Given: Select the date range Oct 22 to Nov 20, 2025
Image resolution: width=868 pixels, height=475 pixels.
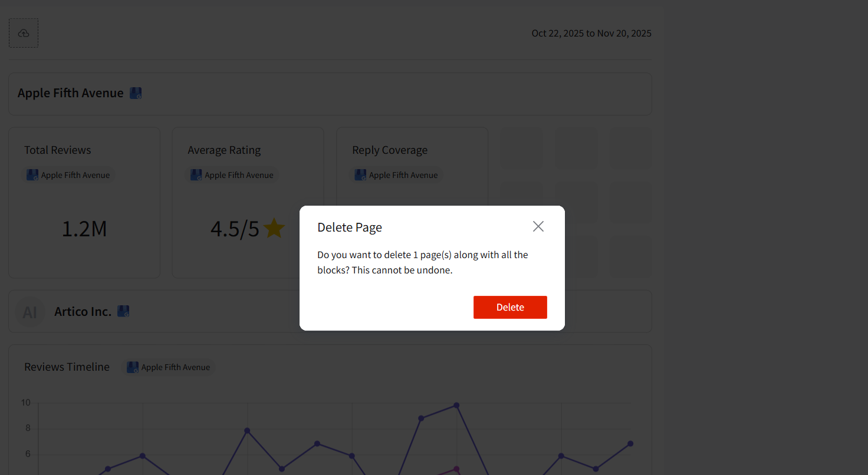Looking at the screenshot, I should click(x=591, y=33).
